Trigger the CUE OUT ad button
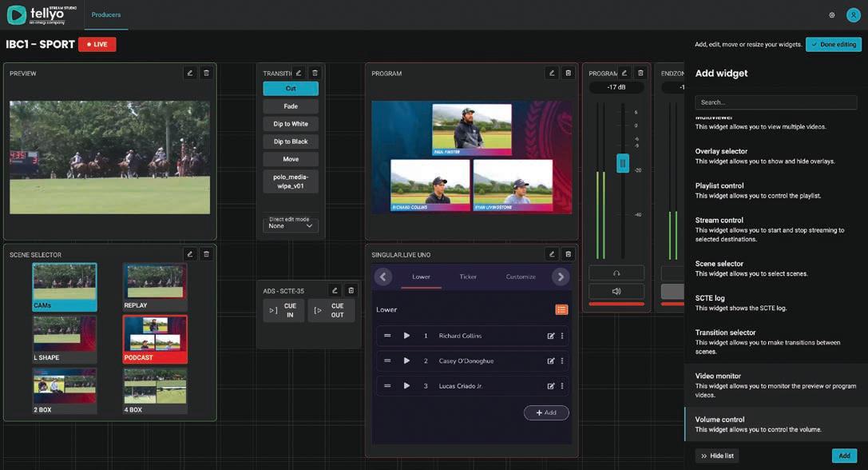This screenshot has width=868, height=470. [x=331, y=310]
